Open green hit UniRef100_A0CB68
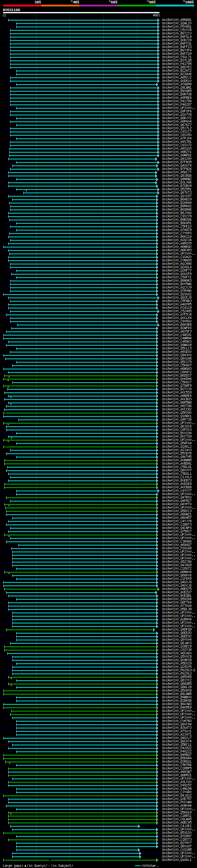 click(x=176, y=487)
